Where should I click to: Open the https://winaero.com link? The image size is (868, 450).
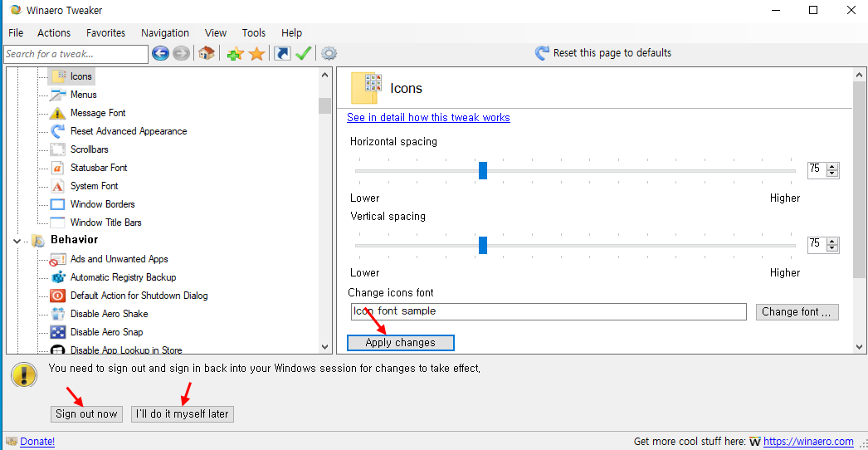tap(808, 442)
